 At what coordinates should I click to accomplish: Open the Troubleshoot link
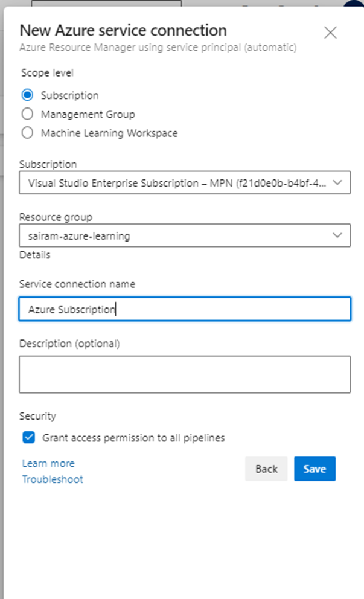click(53, 479)
